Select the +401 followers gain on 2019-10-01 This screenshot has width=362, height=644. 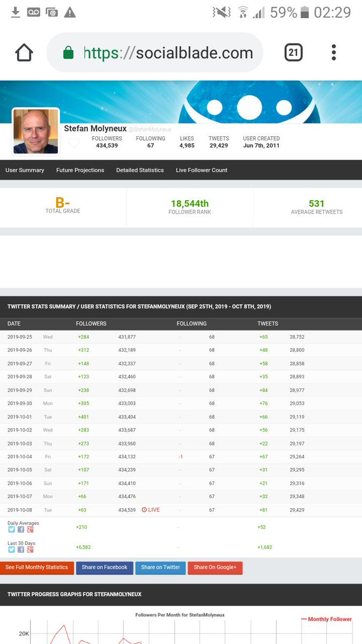(83, 417)
